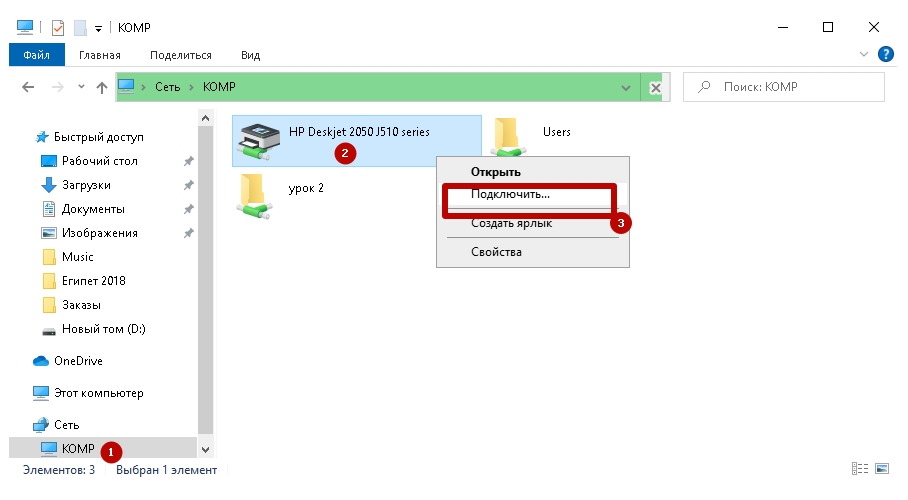This screenshot has width=908, height=500.
Task: Open the Вид ribbon tab
Action: [250, 55]
